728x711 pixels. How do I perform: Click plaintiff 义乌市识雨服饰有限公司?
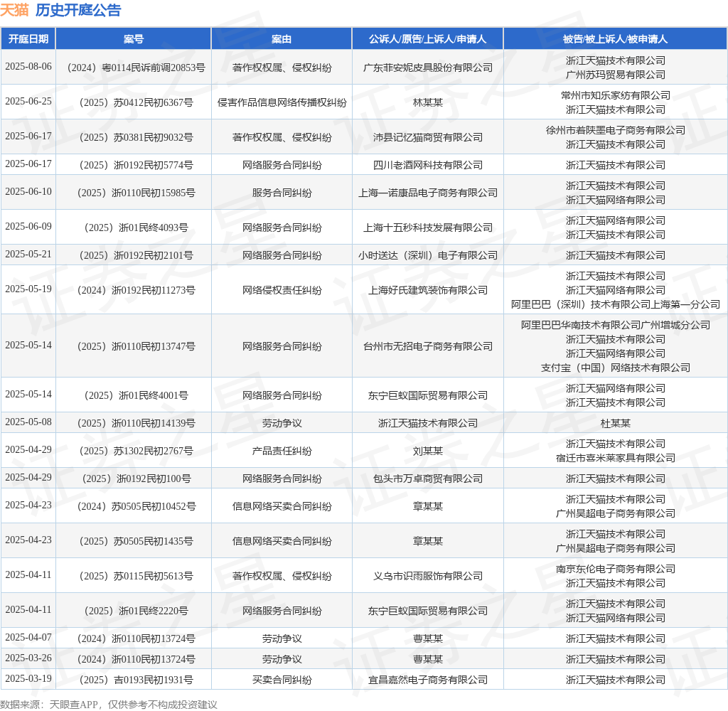coord(427,576)
